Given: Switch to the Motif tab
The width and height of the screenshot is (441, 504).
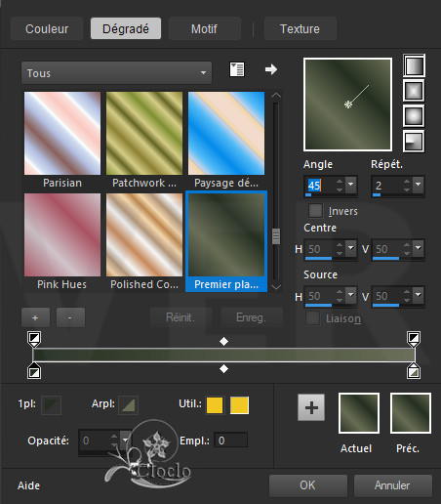Looking at the screenshot, I should tap(204, 28).
